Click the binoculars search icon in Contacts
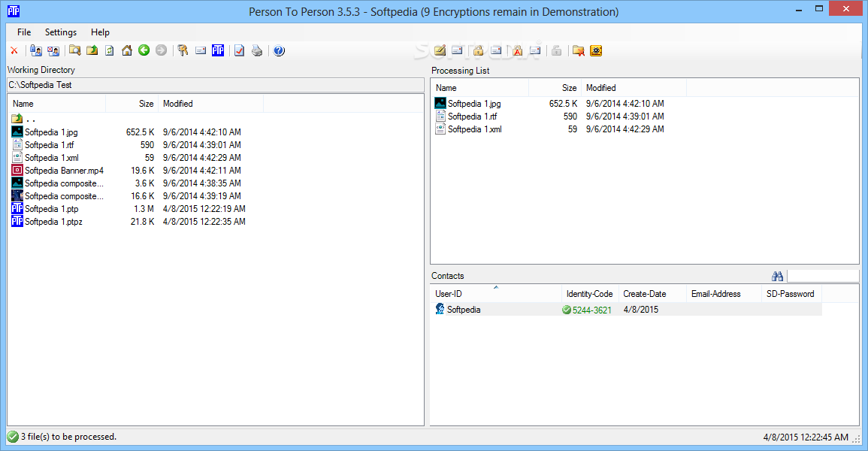This screenshot has width=868, height=451. (x=777, y=276)
